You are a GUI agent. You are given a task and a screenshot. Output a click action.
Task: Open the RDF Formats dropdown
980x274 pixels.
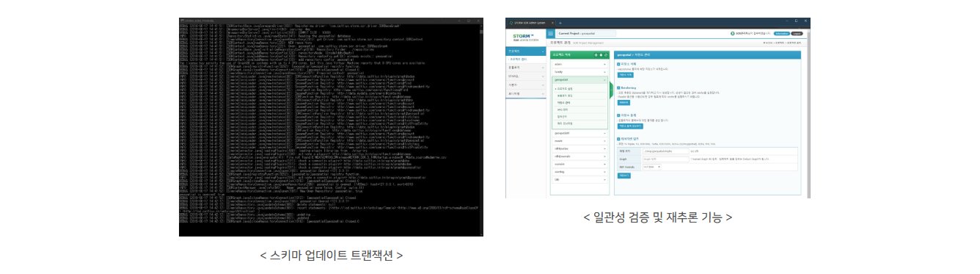tap(652, 167)
